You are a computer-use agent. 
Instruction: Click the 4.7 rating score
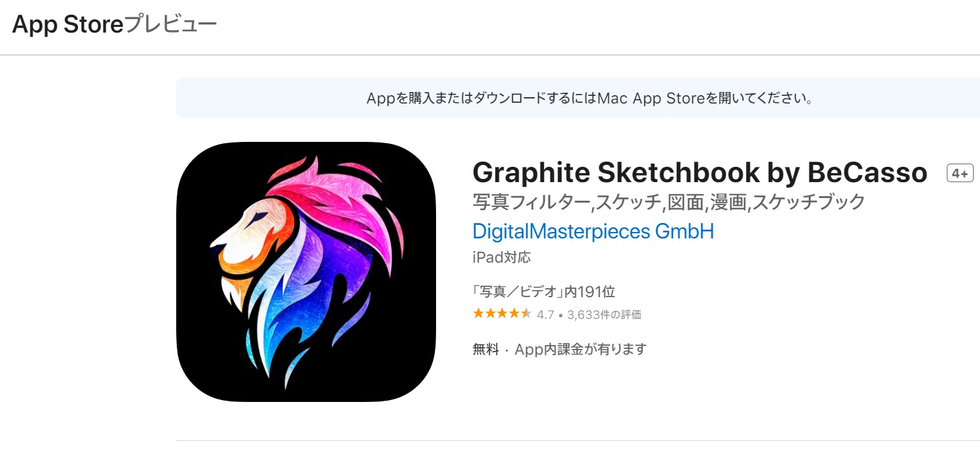545,314
